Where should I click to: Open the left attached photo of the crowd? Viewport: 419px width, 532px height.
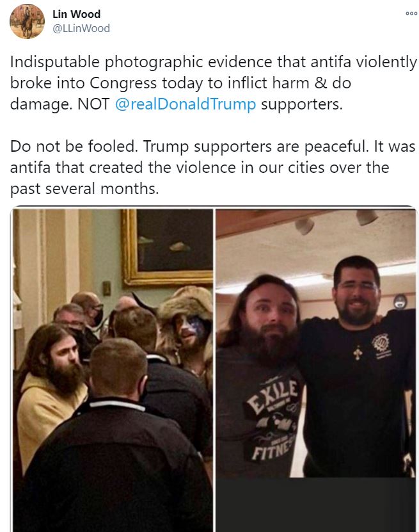tap(113, 370)
